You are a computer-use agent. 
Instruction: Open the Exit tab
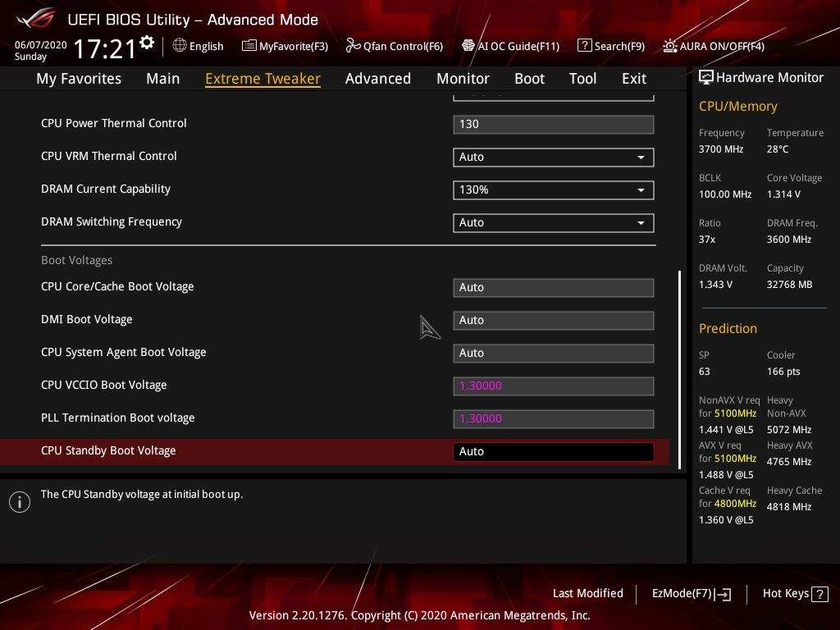pos(634,79)
